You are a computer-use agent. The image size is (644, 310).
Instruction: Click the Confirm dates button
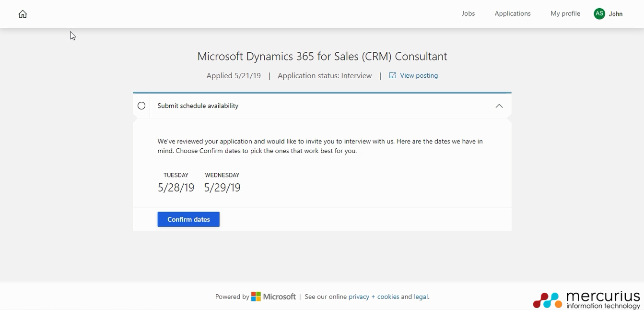click(188, 219)
